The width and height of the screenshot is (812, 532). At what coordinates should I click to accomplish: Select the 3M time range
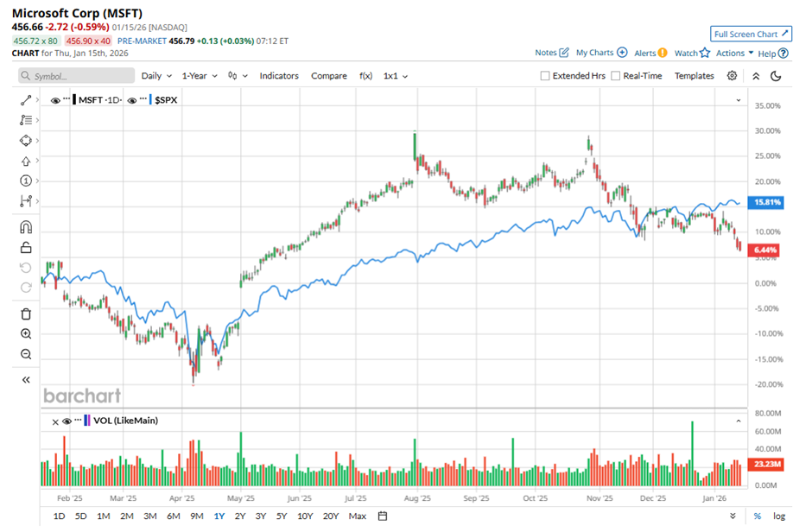[150, 516]
